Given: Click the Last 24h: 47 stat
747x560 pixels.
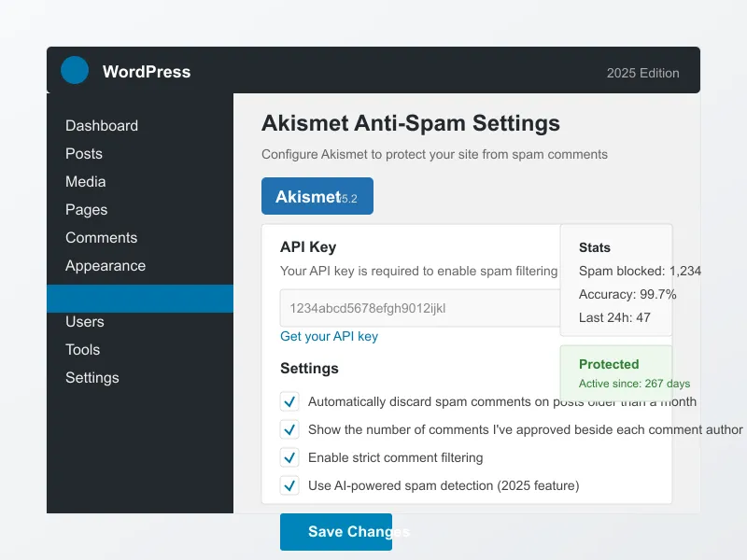Looking at the screenshot, I should [614, 317].
